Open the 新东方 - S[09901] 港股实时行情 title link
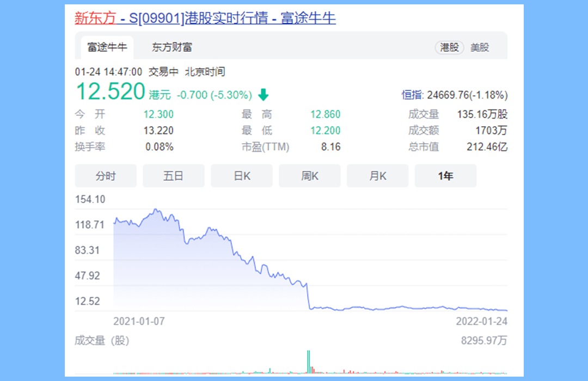The width and height of the screenshot is (588, 381). [x=205, y=18]
